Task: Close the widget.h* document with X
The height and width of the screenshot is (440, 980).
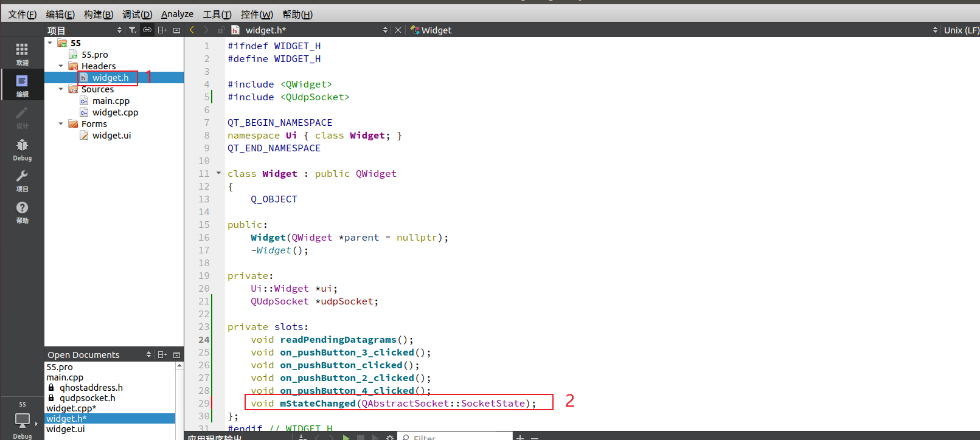Action: (398, 30)
